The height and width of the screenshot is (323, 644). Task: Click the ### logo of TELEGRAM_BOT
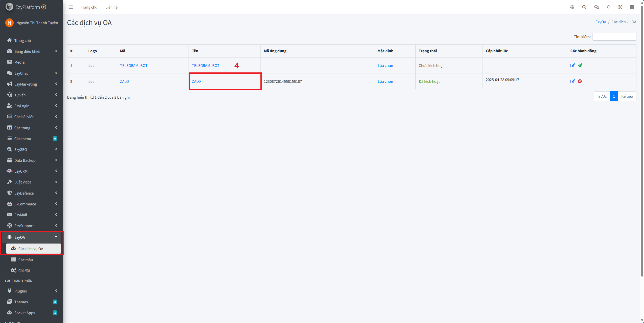click(x=91, y=66)
